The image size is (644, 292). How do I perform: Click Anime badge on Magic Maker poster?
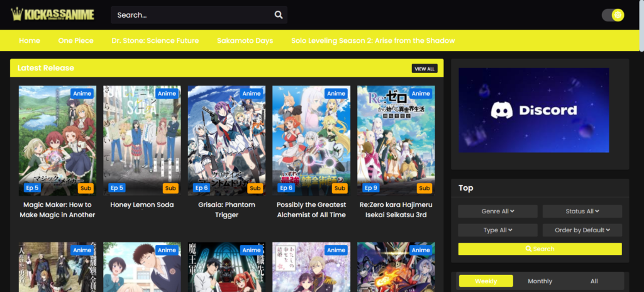82,93
